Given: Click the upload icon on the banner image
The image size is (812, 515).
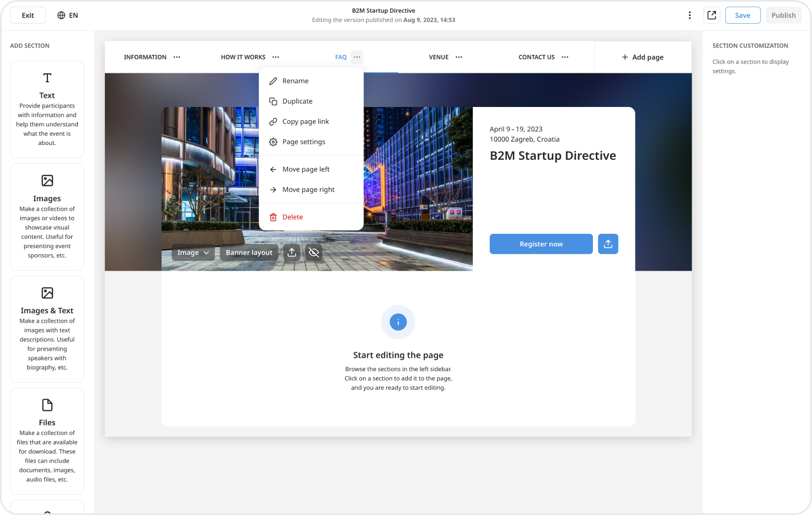Looking at the screenshot, I should click(x=292, y=253).
